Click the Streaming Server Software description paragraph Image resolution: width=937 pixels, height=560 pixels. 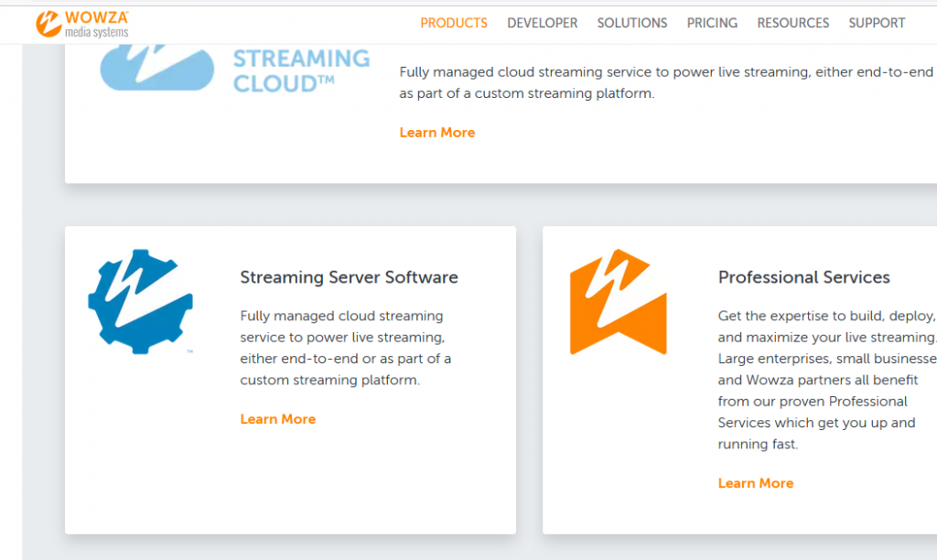tap(346, 348)
